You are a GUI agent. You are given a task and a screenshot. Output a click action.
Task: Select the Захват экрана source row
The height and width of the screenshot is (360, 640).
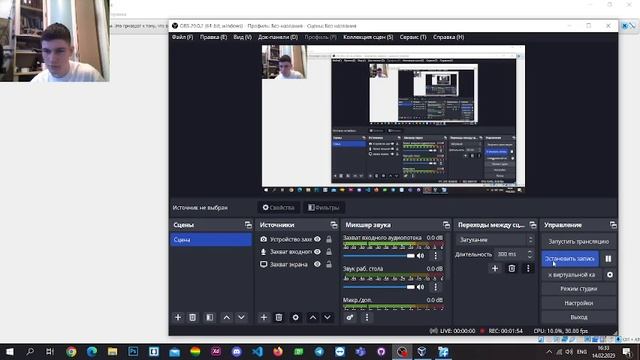297,264
